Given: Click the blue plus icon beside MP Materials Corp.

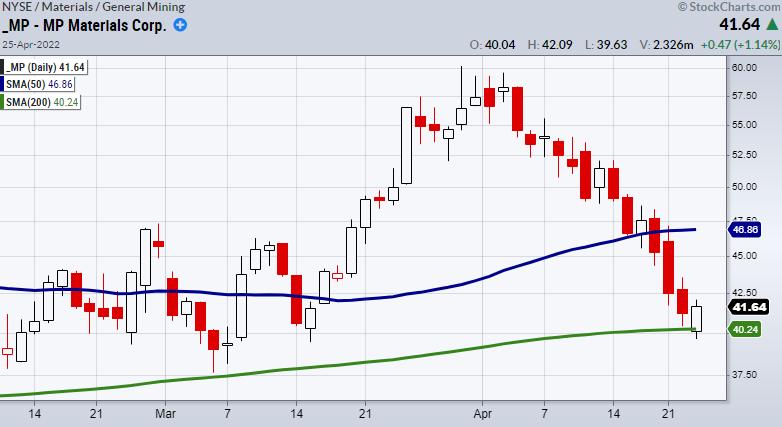Looking at the screenshot, I should coord(180,24).
